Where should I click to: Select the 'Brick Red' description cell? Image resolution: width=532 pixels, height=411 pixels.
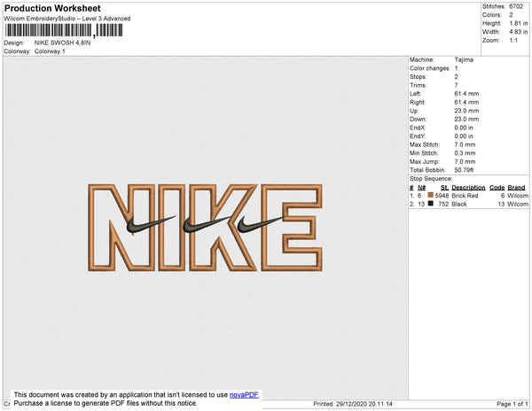465,196
